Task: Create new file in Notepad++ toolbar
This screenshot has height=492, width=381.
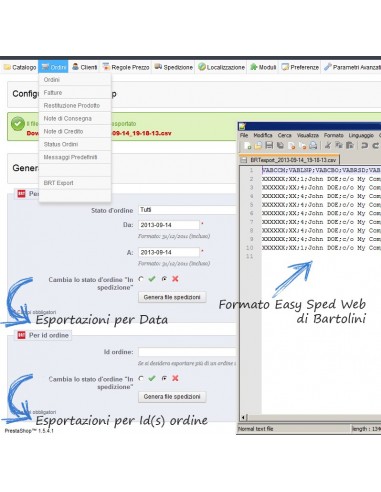Action: 247,146
